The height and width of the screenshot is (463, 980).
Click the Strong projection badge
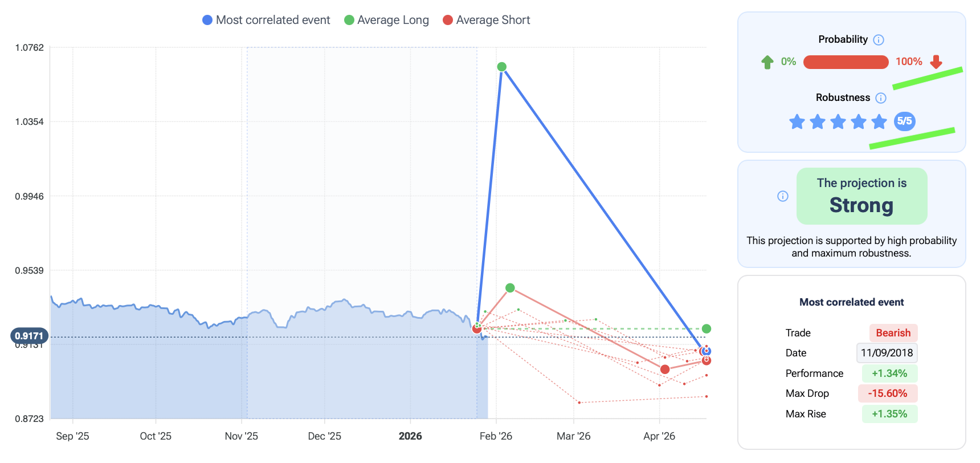(861, 196)
